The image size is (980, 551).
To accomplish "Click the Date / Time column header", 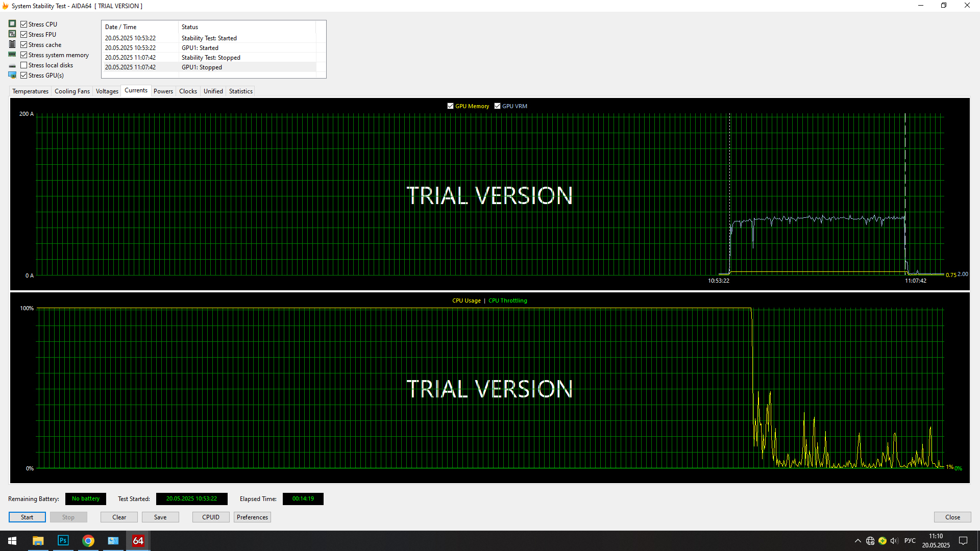I will 140,27.
